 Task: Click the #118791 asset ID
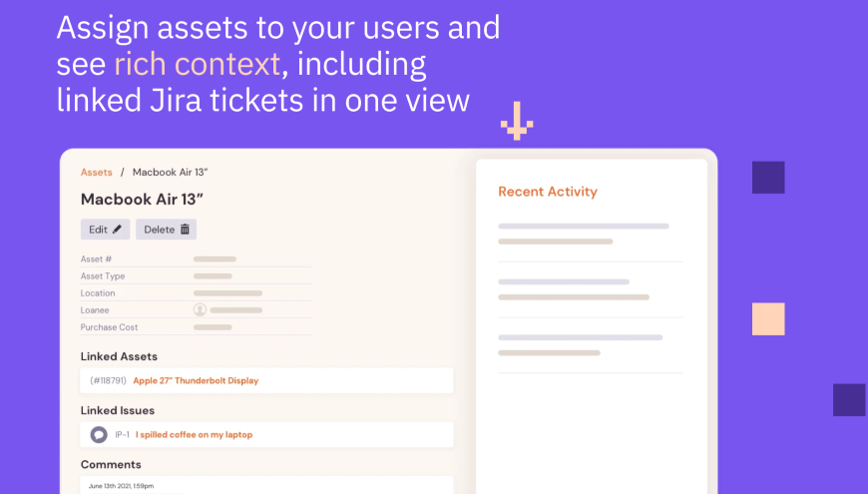pos(108,380)
